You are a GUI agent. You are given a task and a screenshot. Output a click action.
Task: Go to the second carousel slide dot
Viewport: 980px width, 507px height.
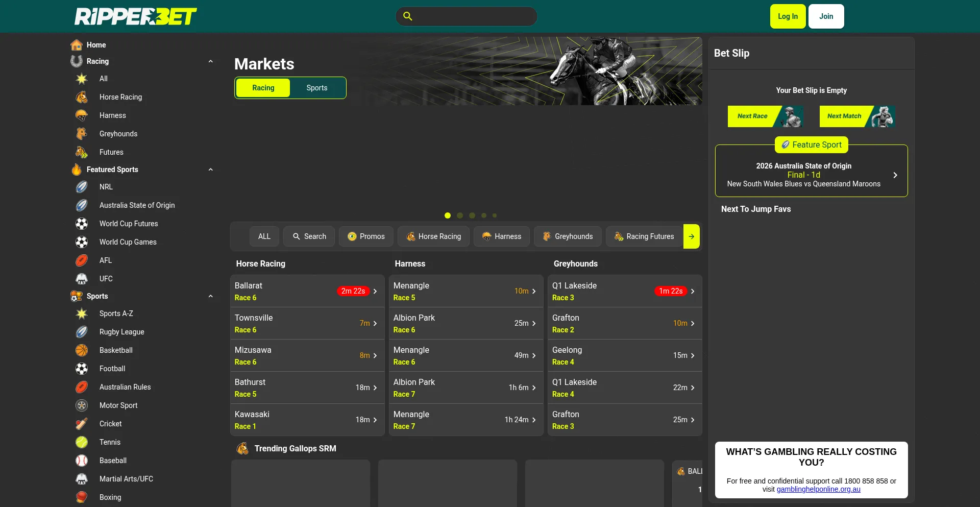460,215
